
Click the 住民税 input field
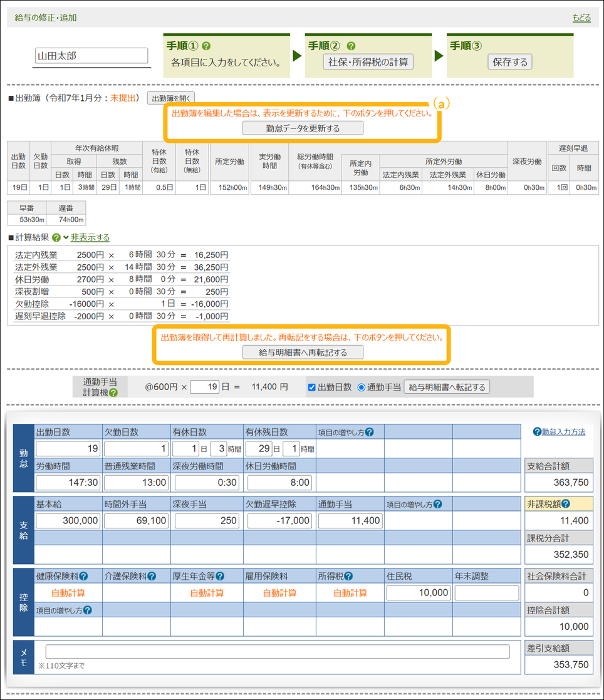[419, 593]
